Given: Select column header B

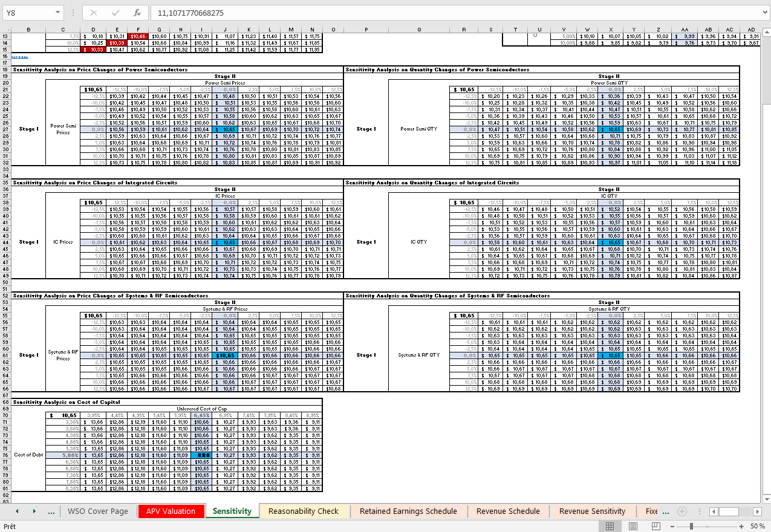Looking at the screenshot, I should pos(28,29).
